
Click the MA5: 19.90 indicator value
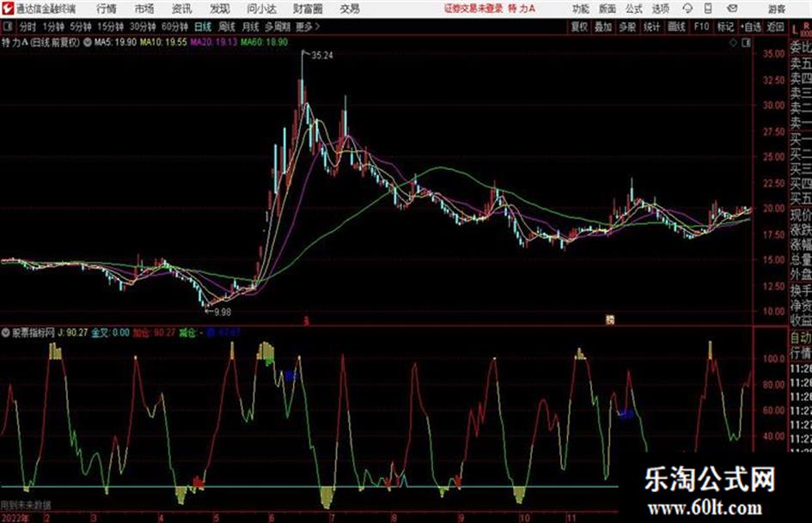[x=115, y=42]
